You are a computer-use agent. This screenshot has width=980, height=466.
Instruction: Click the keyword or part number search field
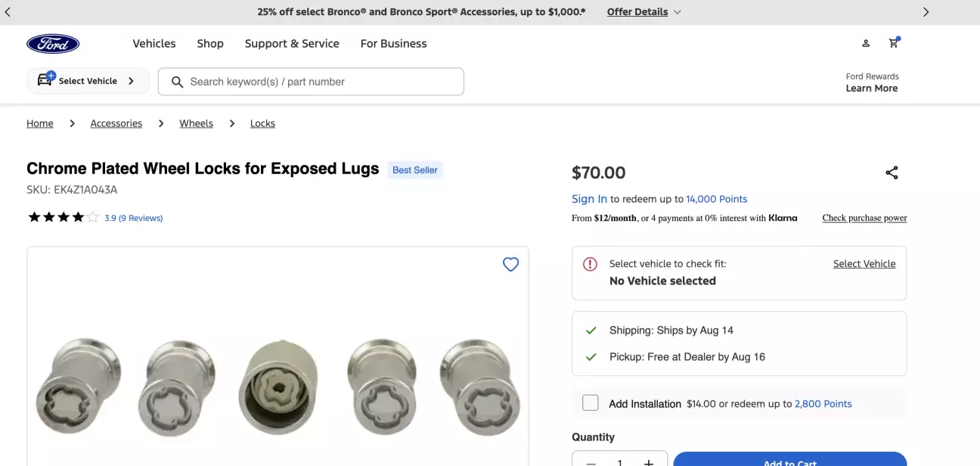pyautogui.click(x=311, y=82)
